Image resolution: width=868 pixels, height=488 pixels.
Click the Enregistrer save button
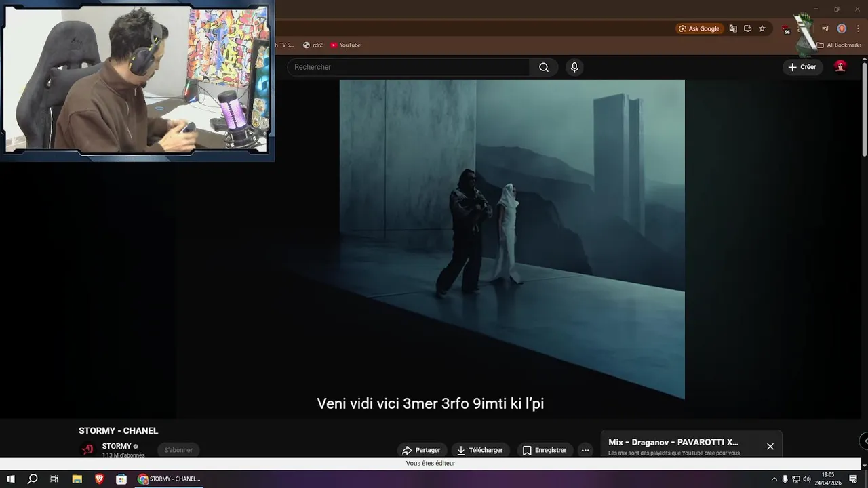pos(545,450)
